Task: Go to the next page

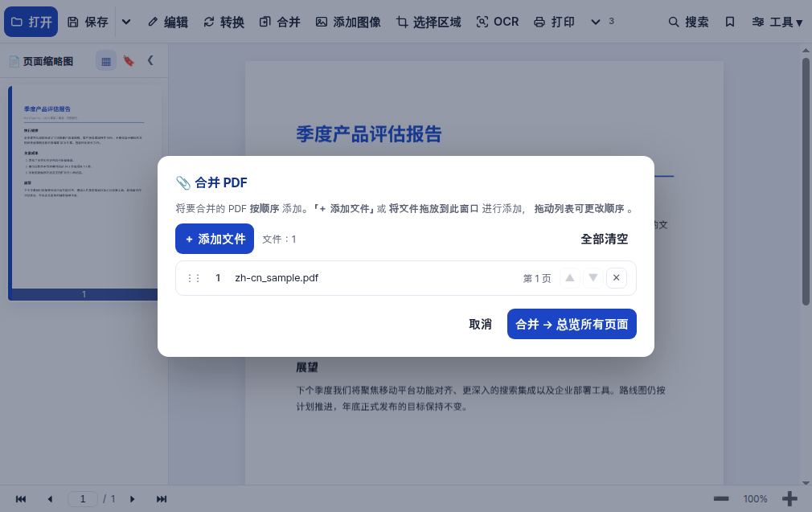Action: (132, 499)
